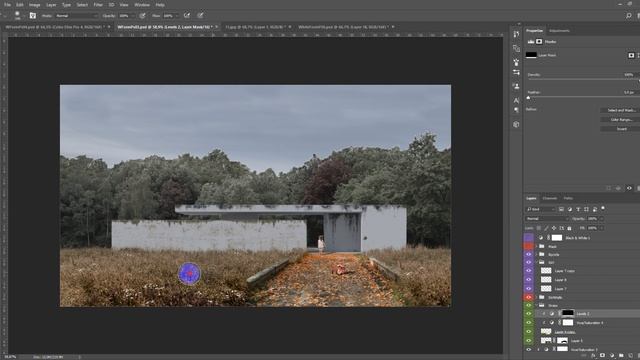Open the brush-shaped icon in the side dock

pyautogui.click(x=516, y=62)
